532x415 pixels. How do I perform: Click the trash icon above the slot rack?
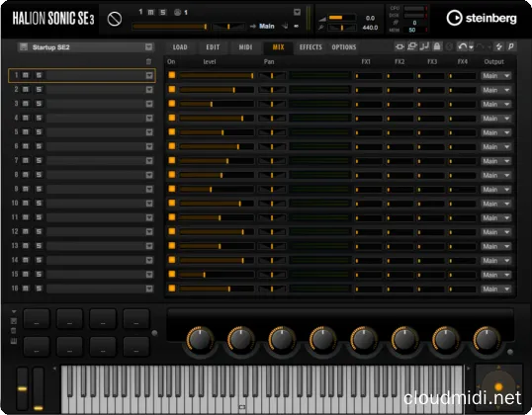click(x=148, y=61)
